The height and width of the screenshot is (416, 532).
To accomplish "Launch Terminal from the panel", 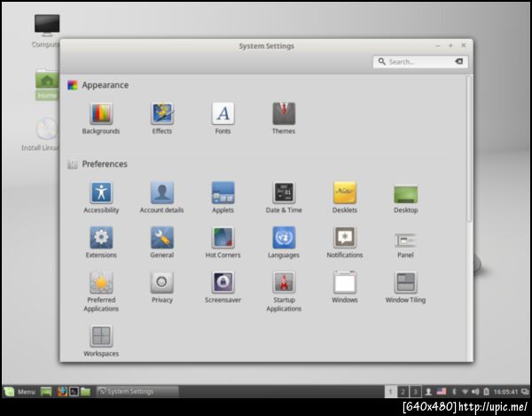I will point(74,391).
